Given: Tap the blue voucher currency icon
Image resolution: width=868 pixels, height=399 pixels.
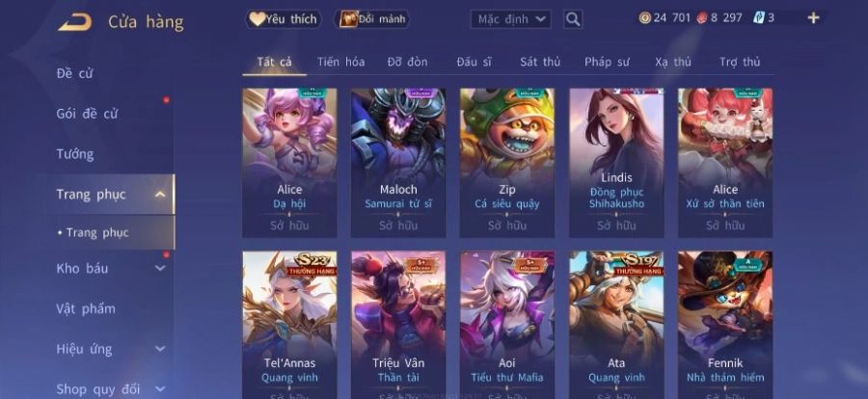Looking at the screenshot, I should coord(758,17).
